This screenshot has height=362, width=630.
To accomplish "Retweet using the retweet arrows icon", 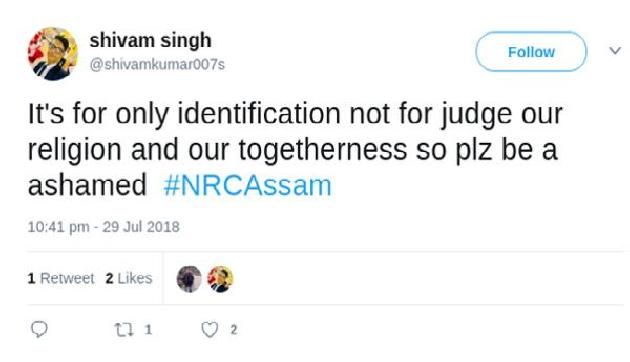I will 124,330.
